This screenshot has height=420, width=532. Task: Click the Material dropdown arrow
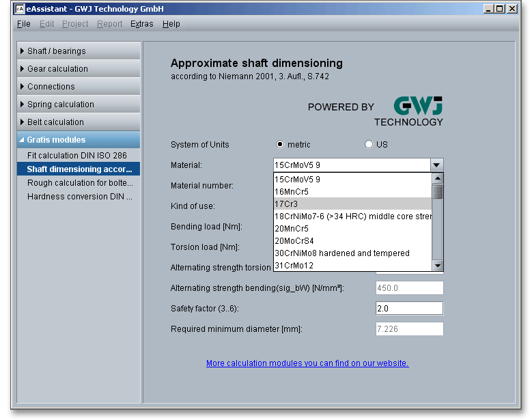click(x=436, y=165)
